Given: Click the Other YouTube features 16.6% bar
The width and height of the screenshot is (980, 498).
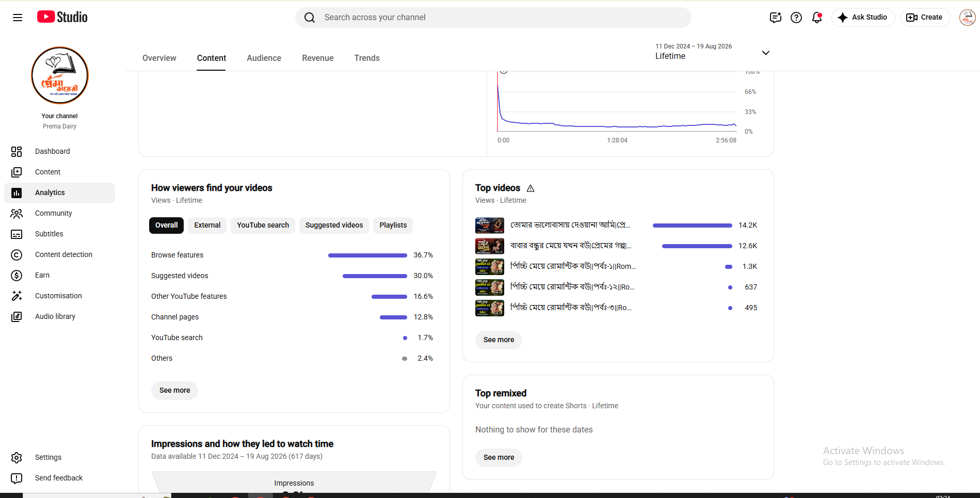Looking at the screenshot, I should (x=389, y=297).
